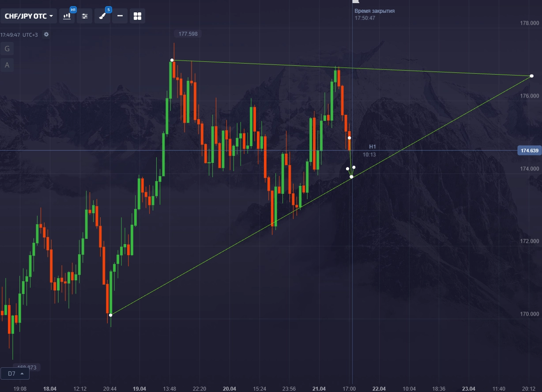Open the indicators sliders icon
The width and height of the screenshot is (542, 392).
(x=84, y=16)
